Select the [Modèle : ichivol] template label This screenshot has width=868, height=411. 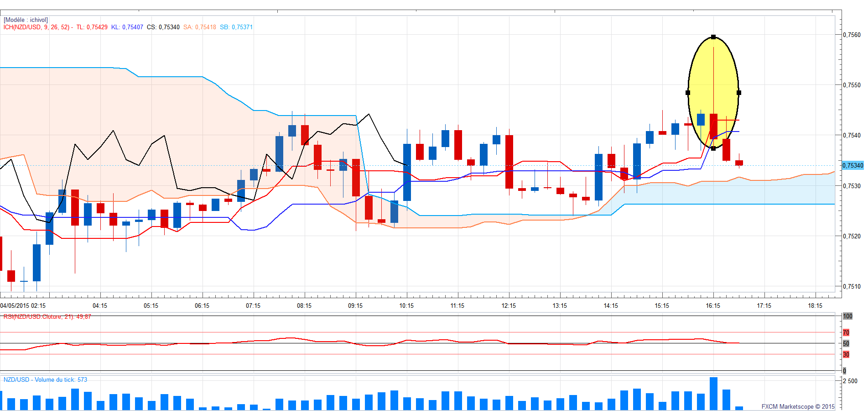click(26, 20)
